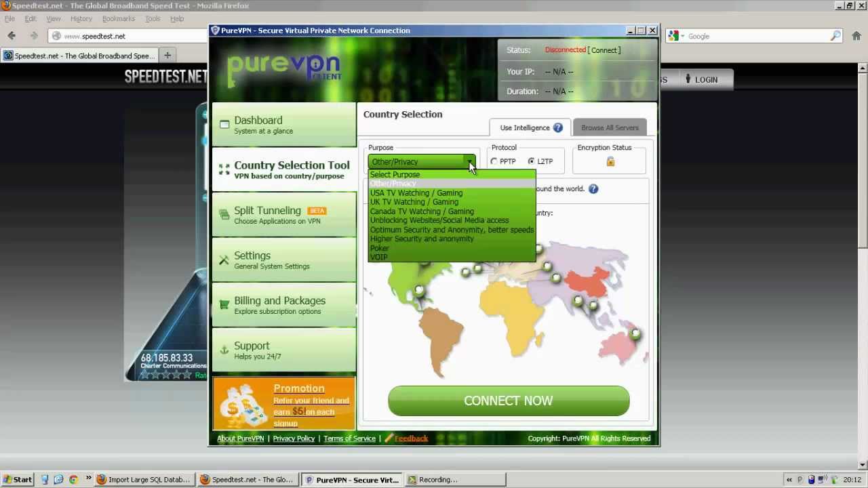Screen dimensions: 868x488
Task: Click the Connect link next to status
Action: coord(604,50)
